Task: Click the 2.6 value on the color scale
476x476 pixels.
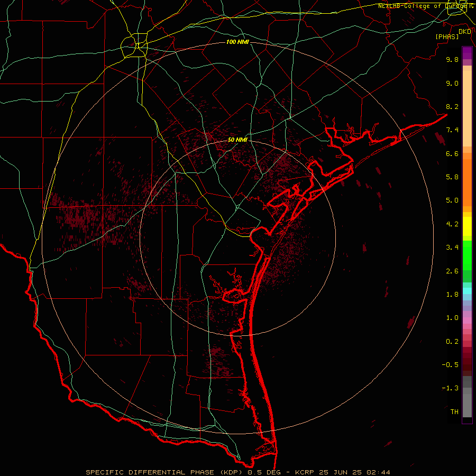Action: click(452, 271)
